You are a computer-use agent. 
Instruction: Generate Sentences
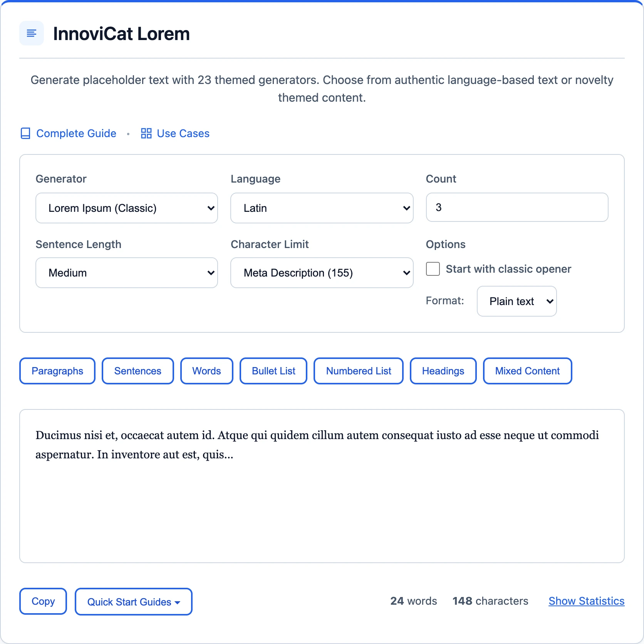138,371
